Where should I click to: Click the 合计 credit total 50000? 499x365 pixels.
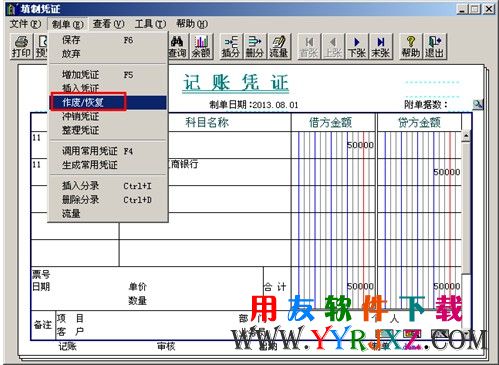point(447,286)
